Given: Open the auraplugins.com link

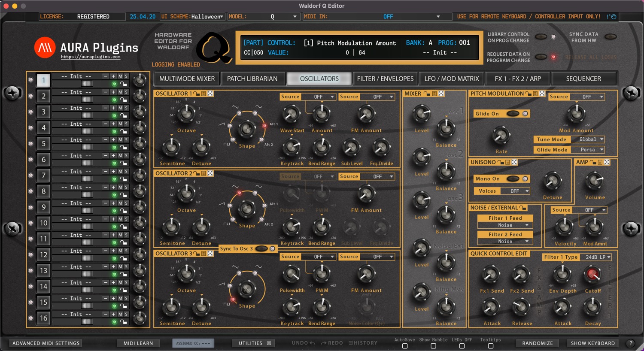Looking at the screenshot, I should click(91, 57).
